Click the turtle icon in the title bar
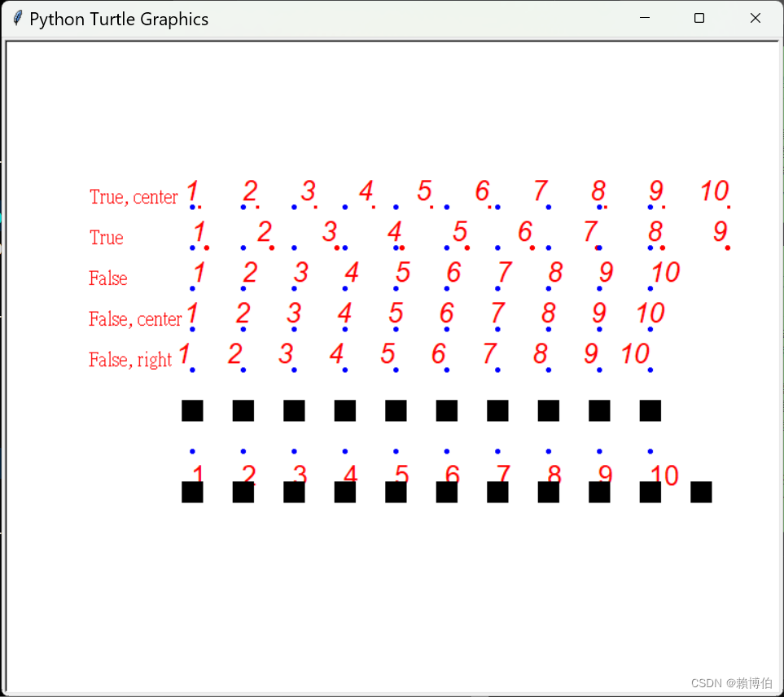The height and width of the screenshot is (697, 784). tap(17, 17)
